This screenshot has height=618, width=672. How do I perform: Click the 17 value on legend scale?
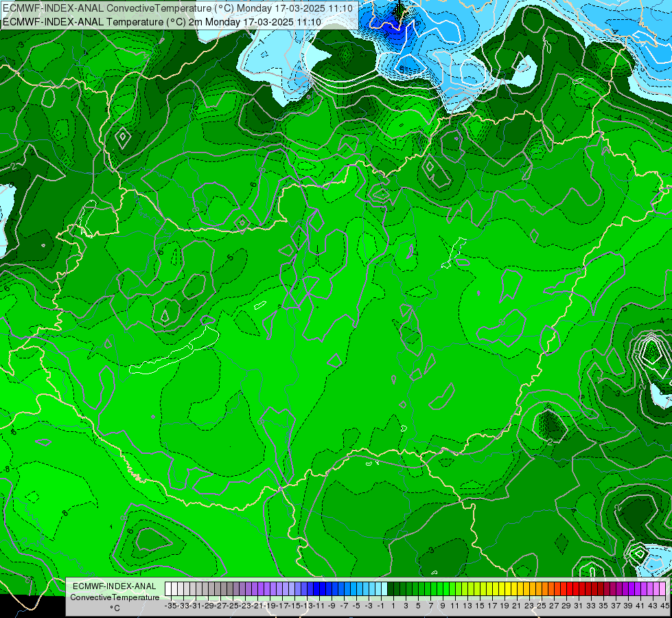pos(492,606)
